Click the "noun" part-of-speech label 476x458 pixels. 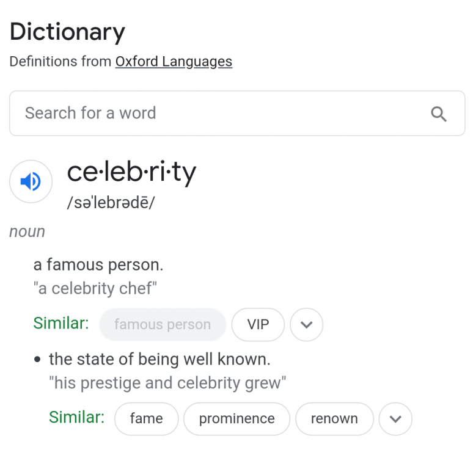[27, 231]
